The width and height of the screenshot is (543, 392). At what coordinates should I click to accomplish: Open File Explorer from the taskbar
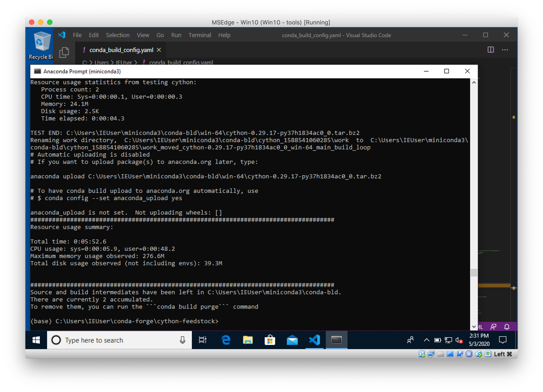point(248,340)
